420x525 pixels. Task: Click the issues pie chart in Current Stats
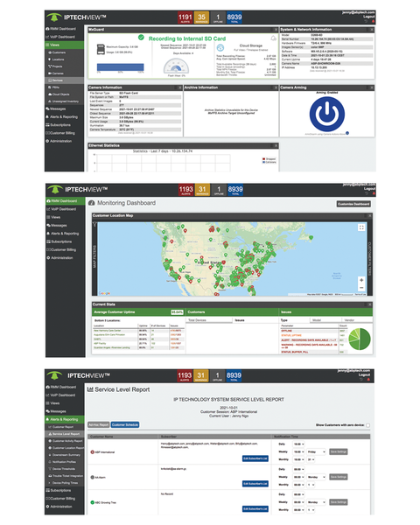click(x=360, y=339)
